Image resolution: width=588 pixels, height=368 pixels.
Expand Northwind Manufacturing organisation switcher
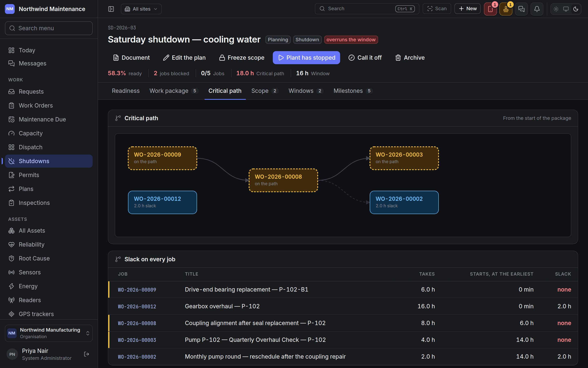[49, 333]
